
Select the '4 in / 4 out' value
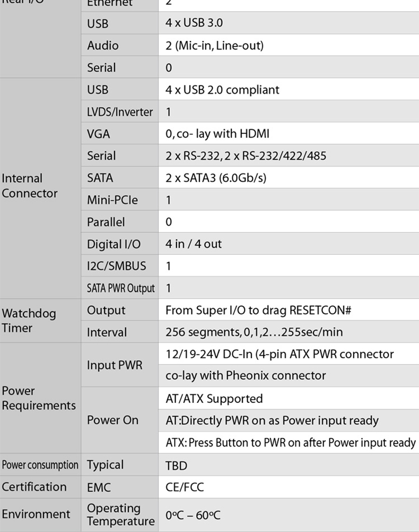(194, 244)
